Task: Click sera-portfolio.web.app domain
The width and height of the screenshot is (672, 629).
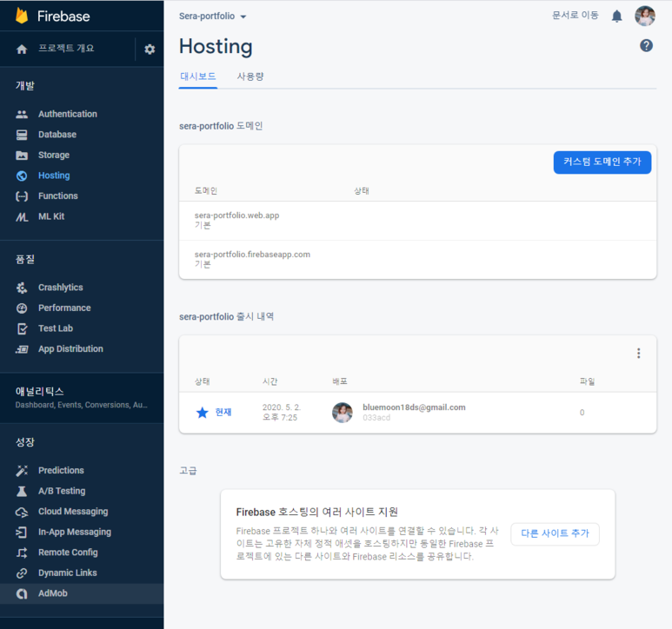Action: click(x=236, y=215)
